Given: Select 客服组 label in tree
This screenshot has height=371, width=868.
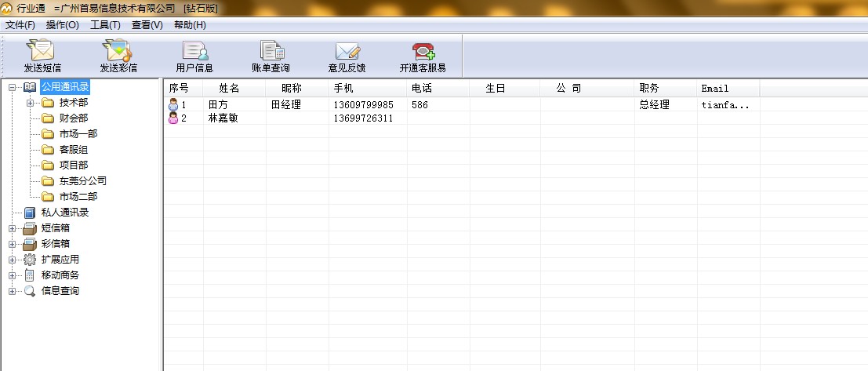Looking at the screenshot, I should pos(74,150).
